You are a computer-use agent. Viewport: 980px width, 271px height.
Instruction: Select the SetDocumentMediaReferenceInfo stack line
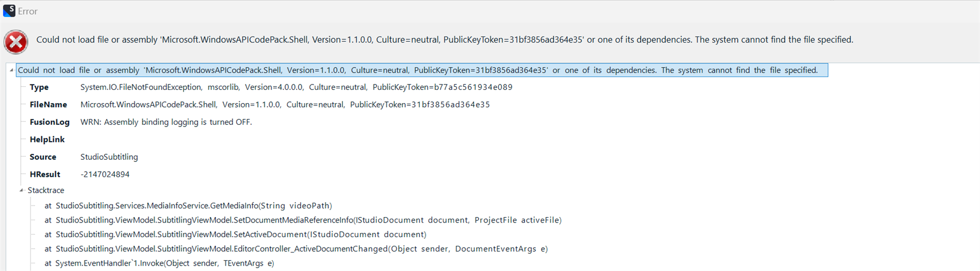[x=303, y=220]
